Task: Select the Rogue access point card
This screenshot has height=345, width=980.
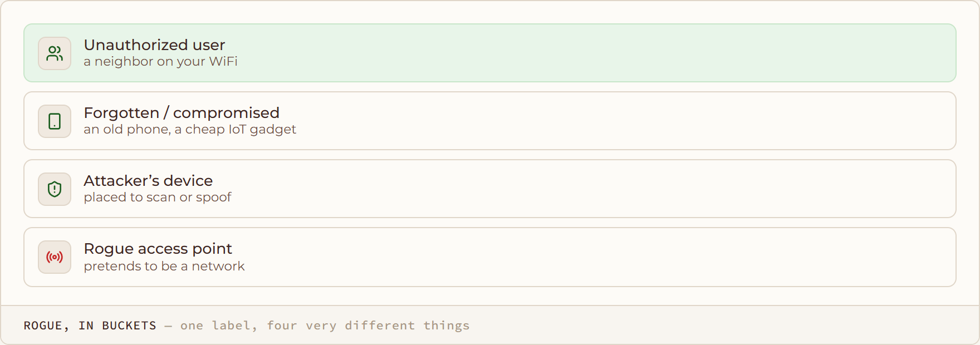Action: [x=490, y=257]
